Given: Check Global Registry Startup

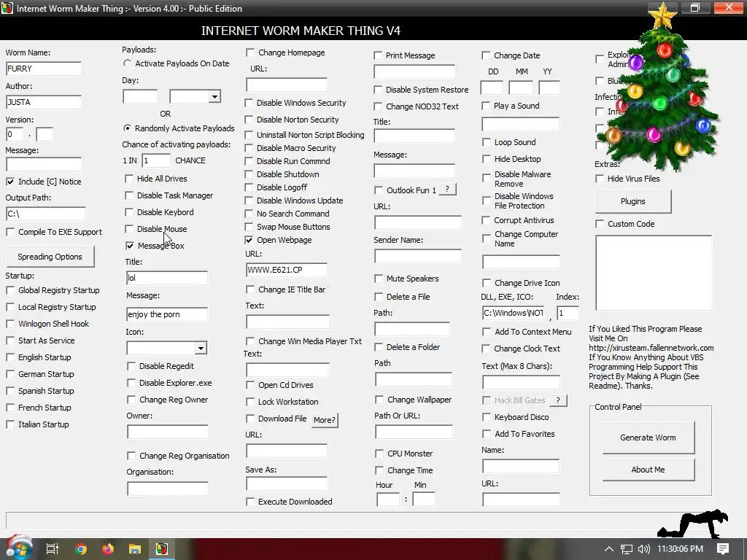Looking at the screenshot, I should [10, 290].
